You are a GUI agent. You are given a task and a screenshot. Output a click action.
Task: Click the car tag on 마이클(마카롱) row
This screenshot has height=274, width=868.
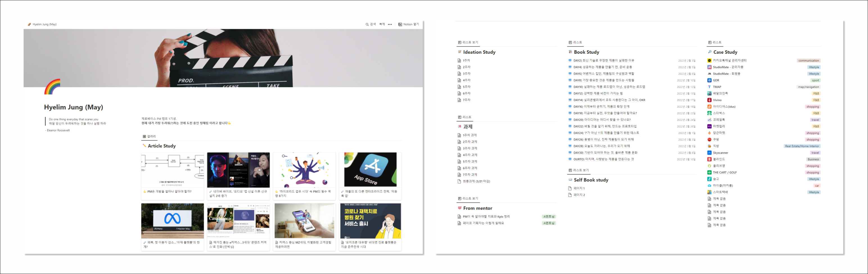pyautogui.click(x=817, y=186)
